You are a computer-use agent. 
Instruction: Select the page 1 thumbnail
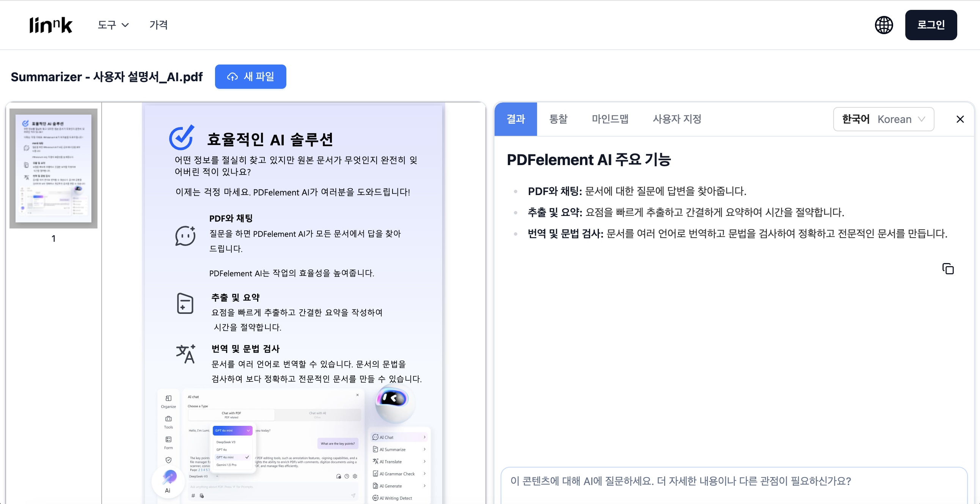coord(53,169)
